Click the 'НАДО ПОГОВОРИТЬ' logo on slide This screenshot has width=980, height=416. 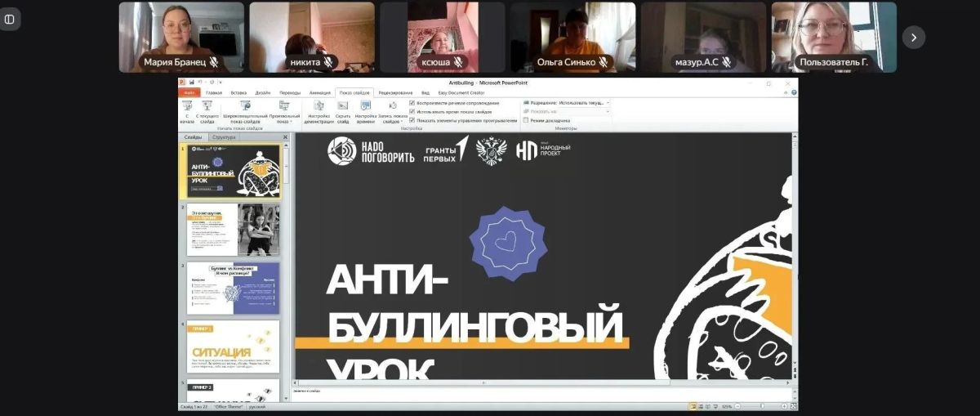click(x=370, y=151)
